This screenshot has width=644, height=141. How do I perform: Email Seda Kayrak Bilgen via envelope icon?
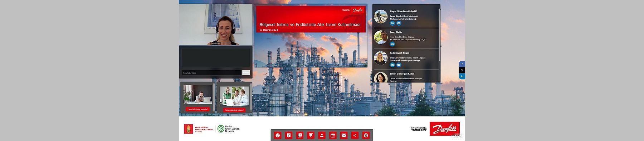tap(399, 65)
